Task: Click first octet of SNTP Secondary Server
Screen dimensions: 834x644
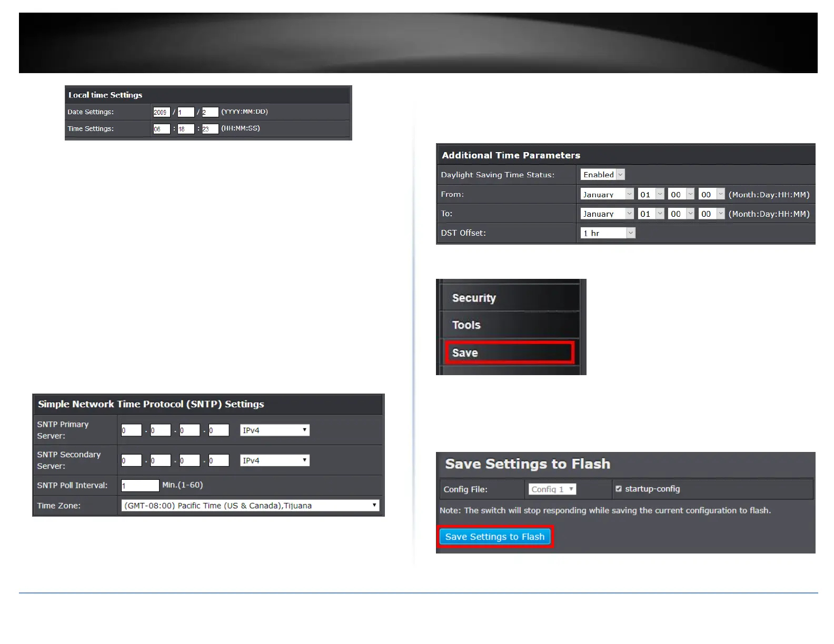Action: [x=132, y=460]
